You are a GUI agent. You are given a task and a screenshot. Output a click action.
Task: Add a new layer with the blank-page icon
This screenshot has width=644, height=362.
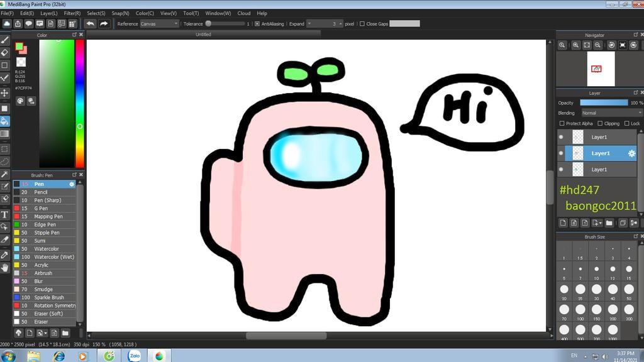[x=563, y=223]
